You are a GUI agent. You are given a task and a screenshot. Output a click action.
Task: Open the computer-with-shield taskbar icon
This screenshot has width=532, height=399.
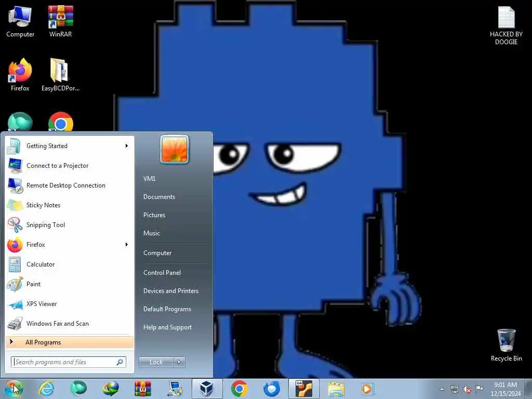pyautogui.click(x=175, y=389)
